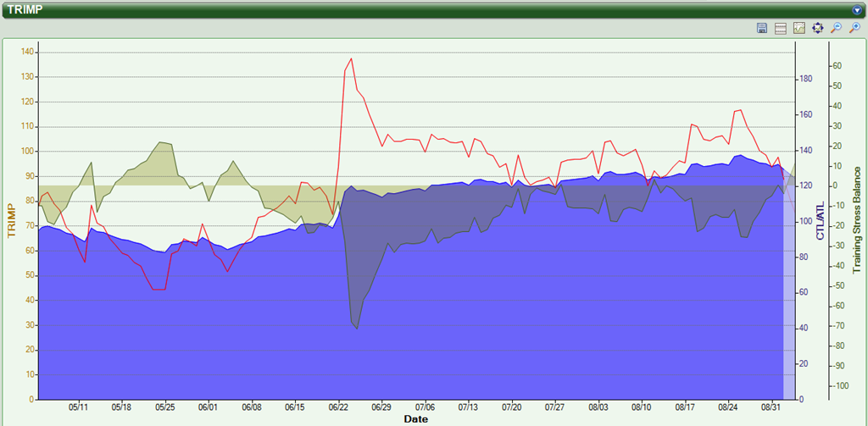The width and height of the screenshot is (868, 426).
Task: Click the 07/20 date tick label
Action: pyautogui.click(x=511, y=407)
